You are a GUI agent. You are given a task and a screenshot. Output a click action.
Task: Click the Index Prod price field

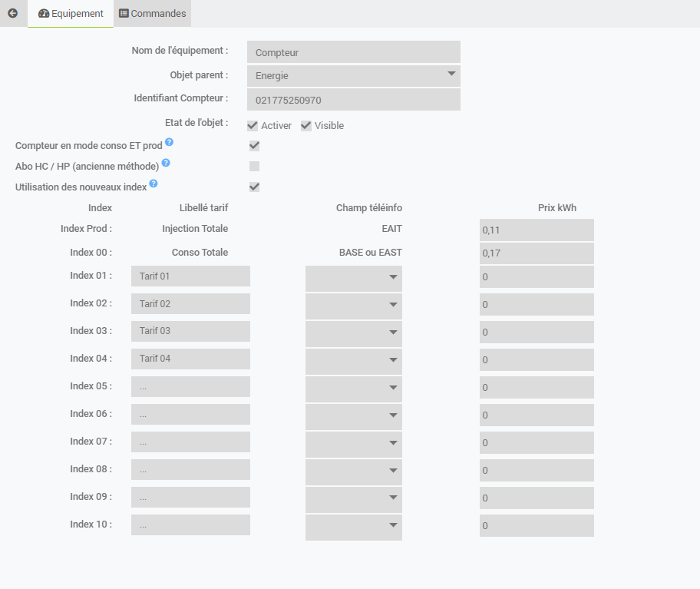coord(537,230)
